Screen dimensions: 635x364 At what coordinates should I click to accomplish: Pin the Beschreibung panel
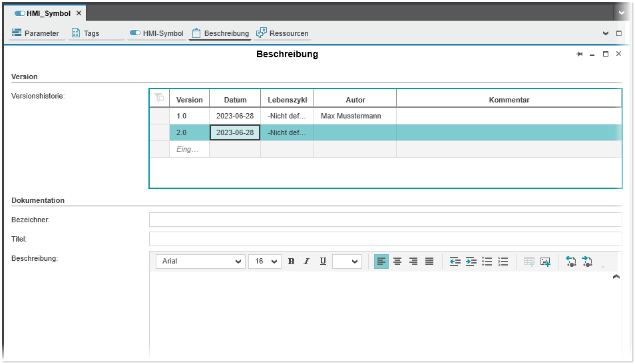coord(579,54)
